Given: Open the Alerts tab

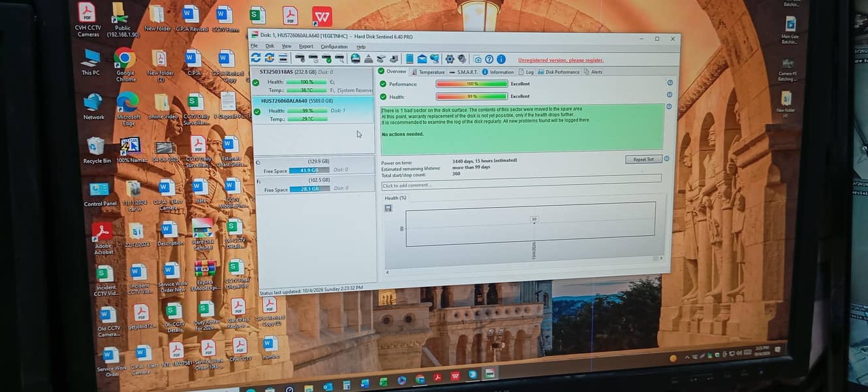Looking at the screenshot, I should point(594,72).
